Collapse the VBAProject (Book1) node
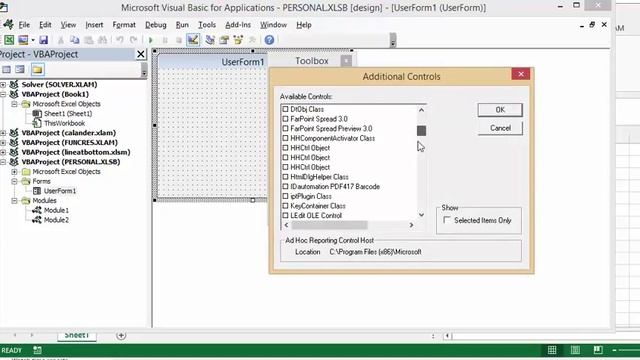The height and width of the screenshot is (360, 640). 3,94
